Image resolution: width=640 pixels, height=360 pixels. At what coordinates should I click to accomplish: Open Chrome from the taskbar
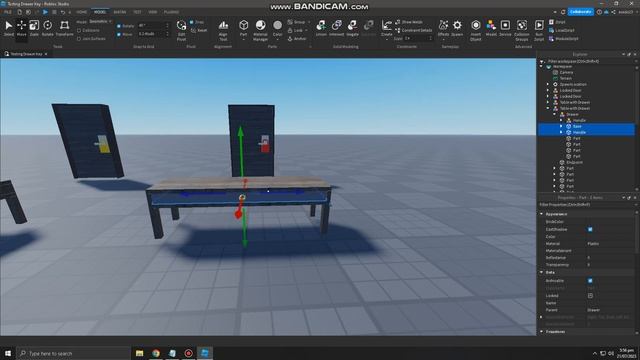click(x=156, y=353)
